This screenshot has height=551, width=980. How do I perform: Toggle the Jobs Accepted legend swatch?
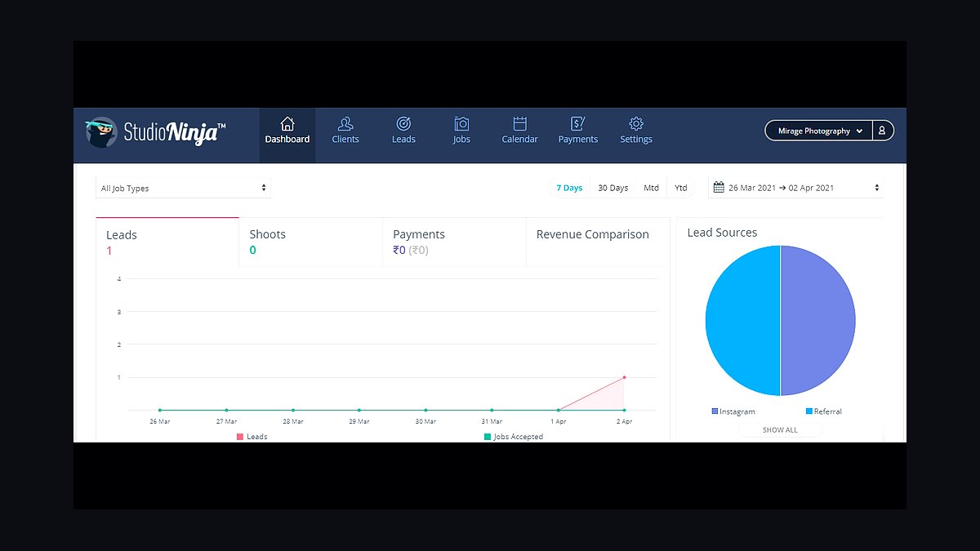[x=488, y=437]
